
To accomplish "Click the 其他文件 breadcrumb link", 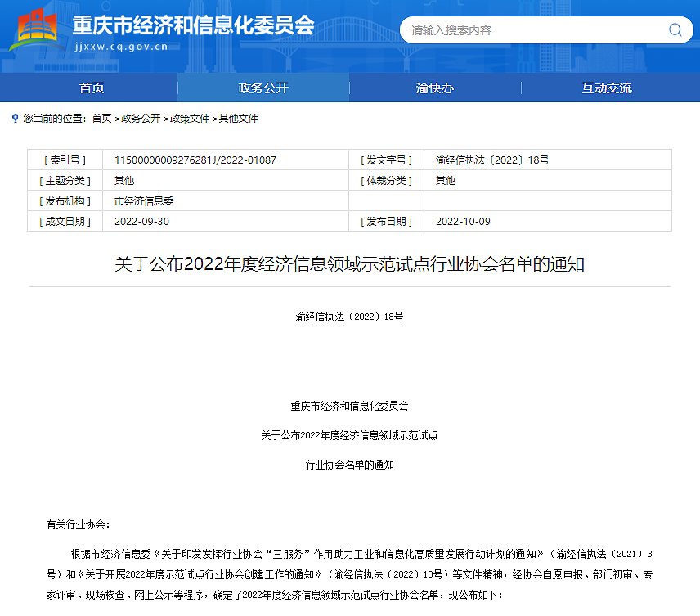I will (x=239, y=119).
